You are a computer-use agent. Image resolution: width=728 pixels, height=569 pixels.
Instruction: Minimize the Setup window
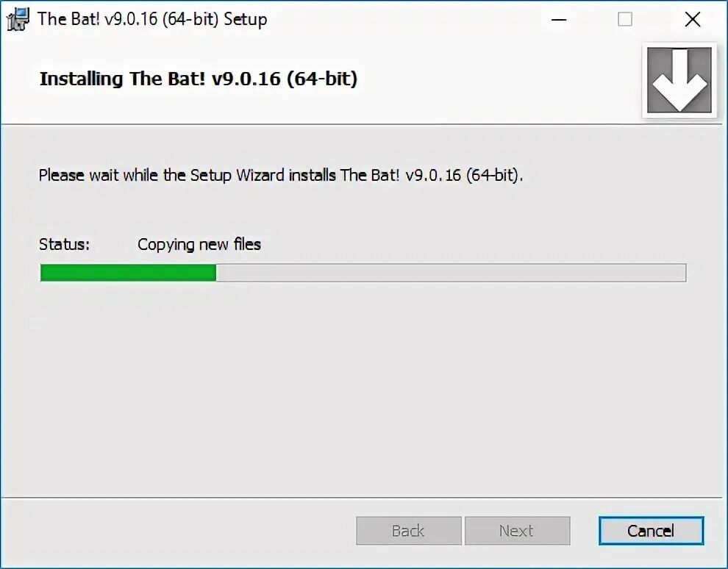click(x=559, y=20)
